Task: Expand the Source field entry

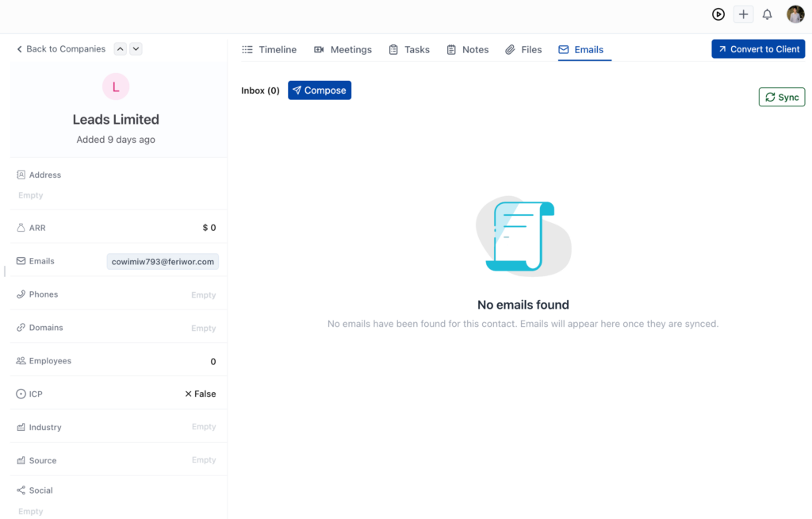Action: tap(203, 459)
